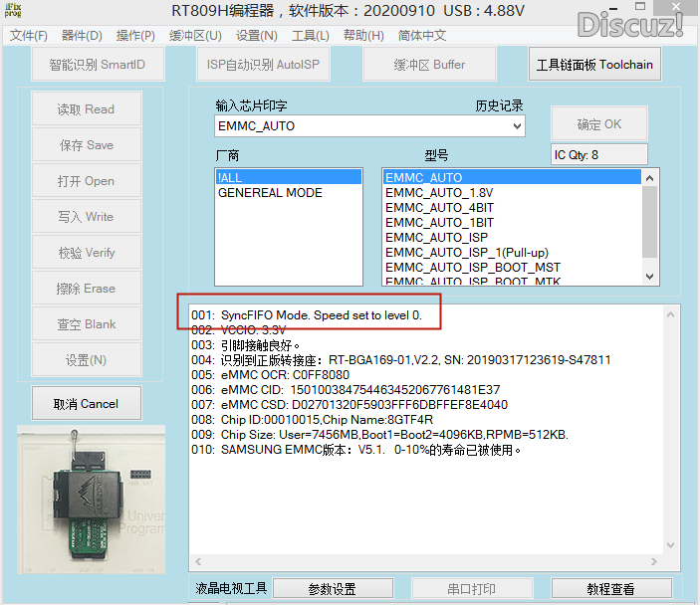
Task: Open the 工具(L) menu
Action: tap(311, 36)
